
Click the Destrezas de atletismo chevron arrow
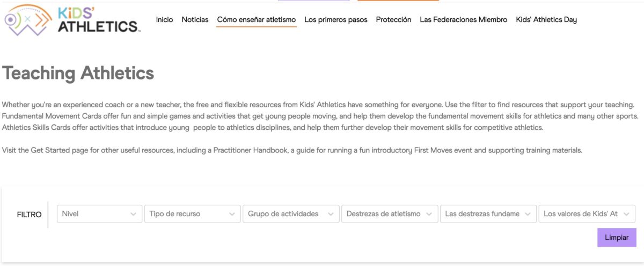click(429, 214)
